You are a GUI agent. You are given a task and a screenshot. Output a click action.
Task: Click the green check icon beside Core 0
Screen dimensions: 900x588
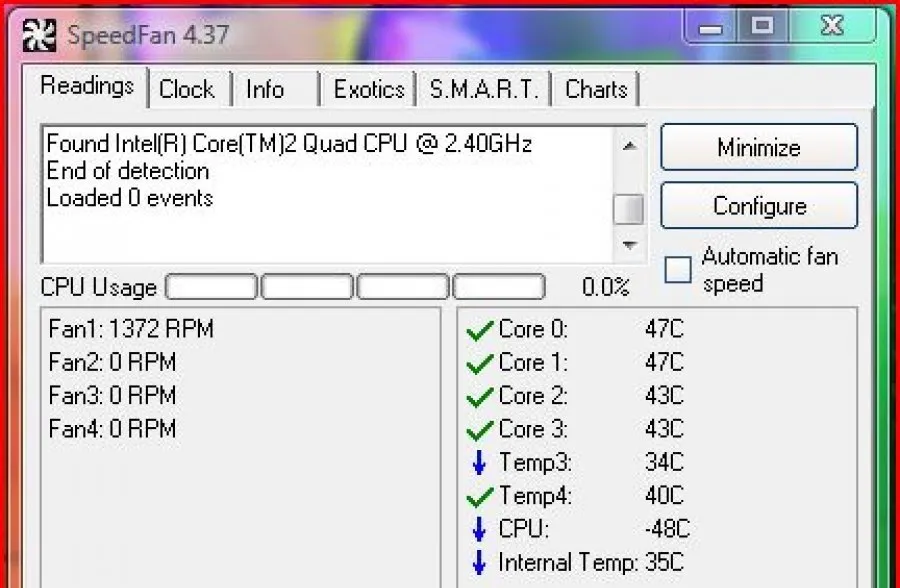pos(480,330)
